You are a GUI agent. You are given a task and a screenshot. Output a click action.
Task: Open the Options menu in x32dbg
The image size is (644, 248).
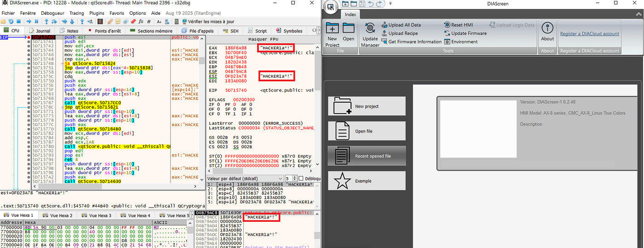click(x=138, y=13)
